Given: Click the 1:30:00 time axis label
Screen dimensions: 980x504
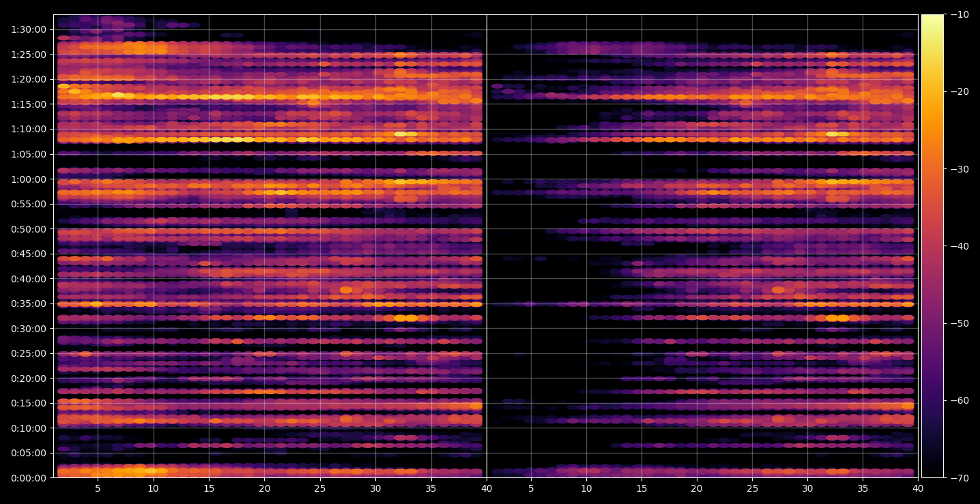Looking at the screenshot, I should 29,29.
